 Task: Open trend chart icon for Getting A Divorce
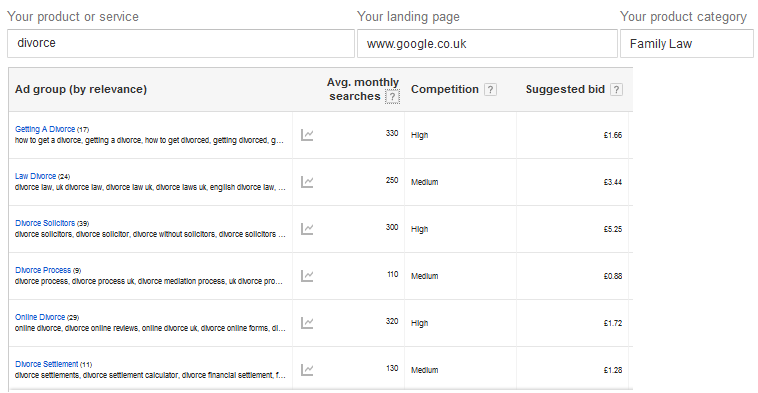pos(307,135)
